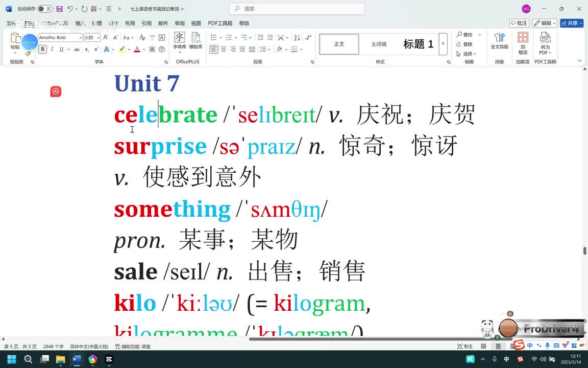
Task: Click the Save icon in title bar
Action: click(59, 9)
